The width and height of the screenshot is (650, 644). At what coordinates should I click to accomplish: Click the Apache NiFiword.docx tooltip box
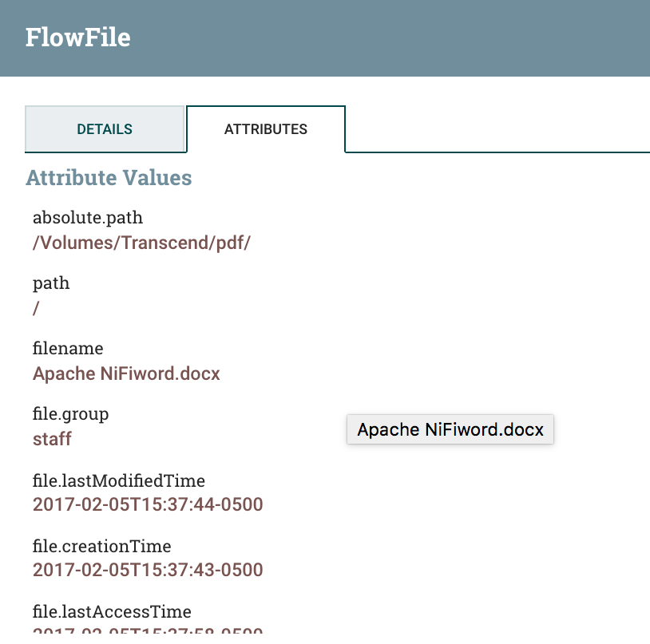tap(450, 429)
